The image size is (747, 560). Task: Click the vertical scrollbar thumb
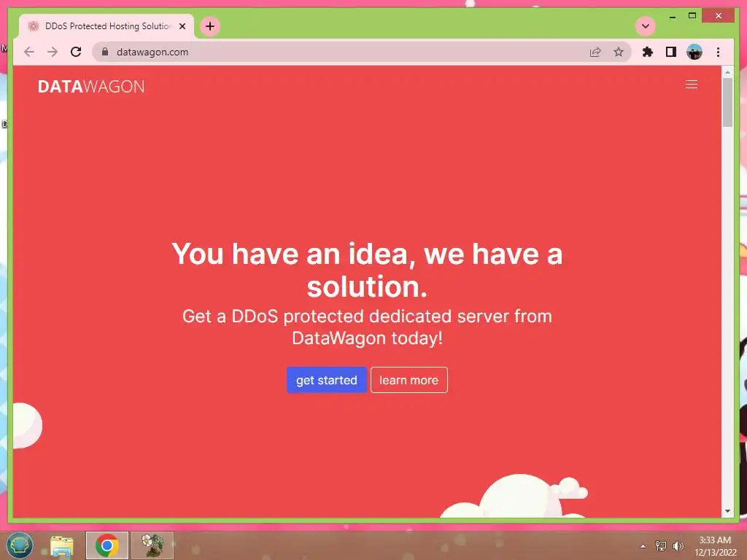pyautogui.click(x=727, y=102)
